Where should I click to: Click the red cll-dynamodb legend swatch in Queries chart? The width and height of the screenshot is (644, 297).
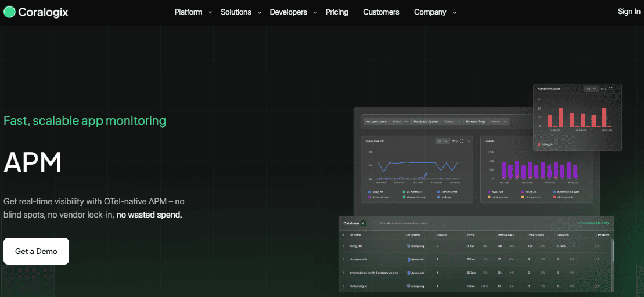point(555,197)
